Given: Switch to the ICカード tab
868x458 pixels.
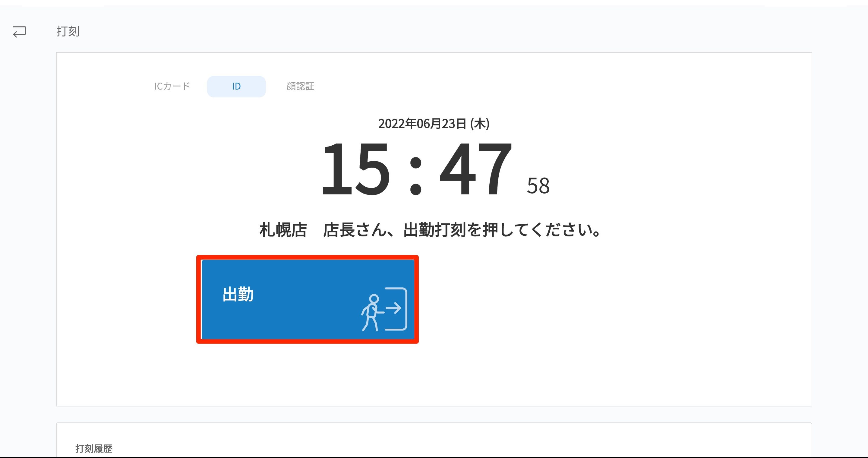Looking at the screenshot, I should coord(172,86).
